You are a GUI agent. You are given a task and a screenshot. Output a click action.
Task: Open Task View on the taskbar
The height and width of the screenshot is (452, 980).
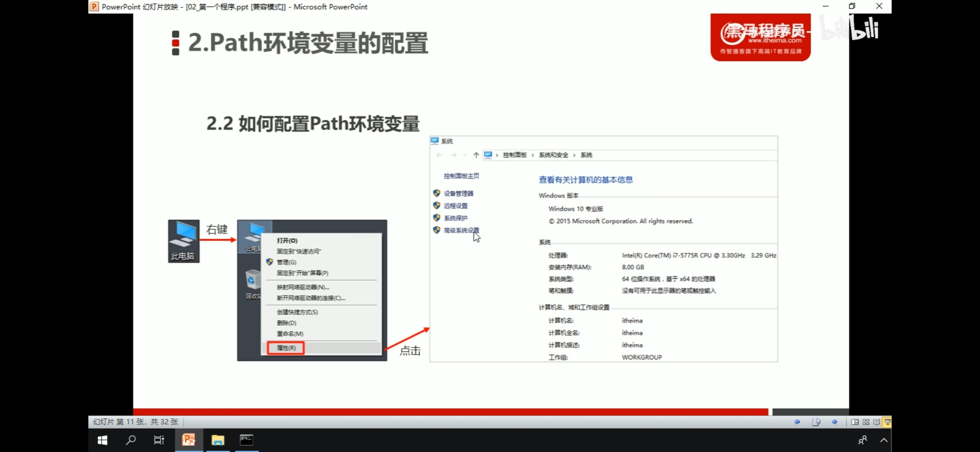[x=159, y=440]
